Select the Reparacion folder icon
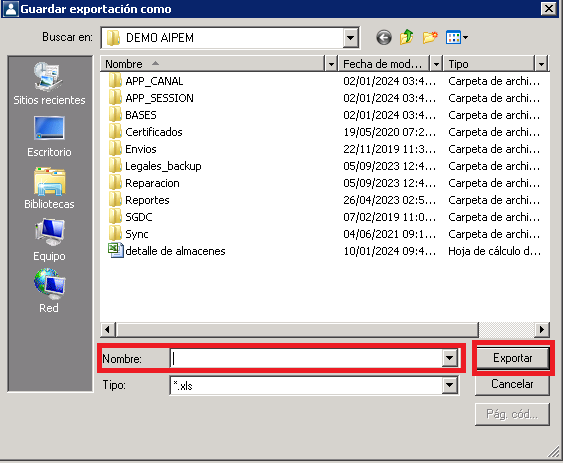The image size is (563, 463). tap(115, 182)
